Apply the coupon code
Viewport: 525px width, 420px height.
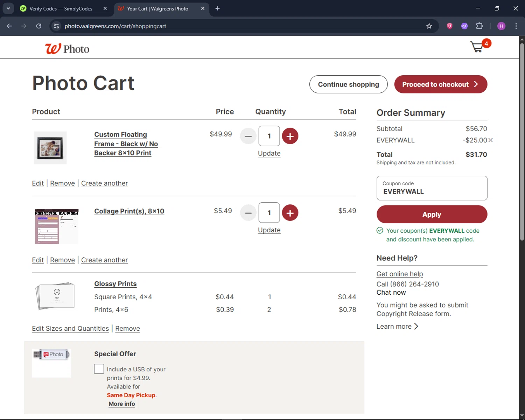pyautogui.click(x=432, y=214)
